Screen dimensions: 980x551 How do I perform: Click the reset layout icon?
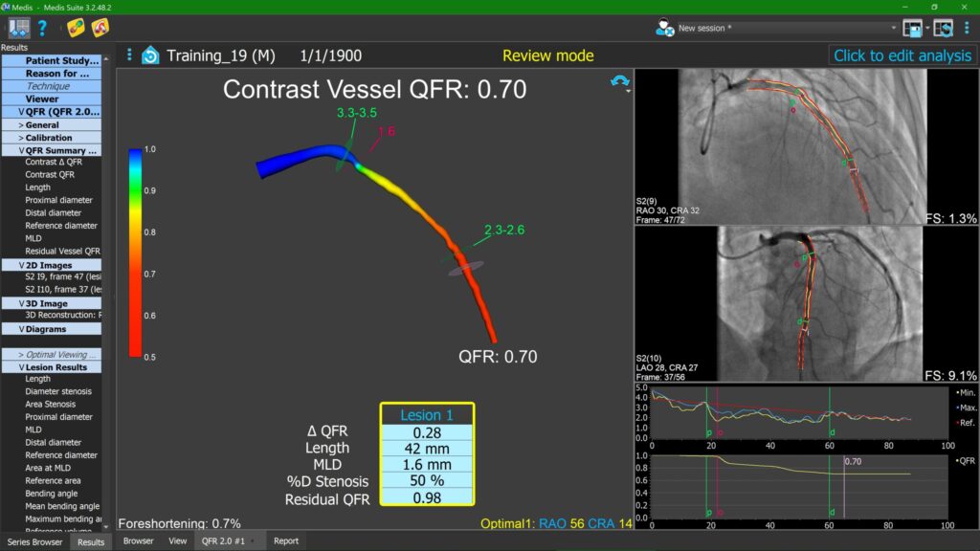(x=945, y=28)
